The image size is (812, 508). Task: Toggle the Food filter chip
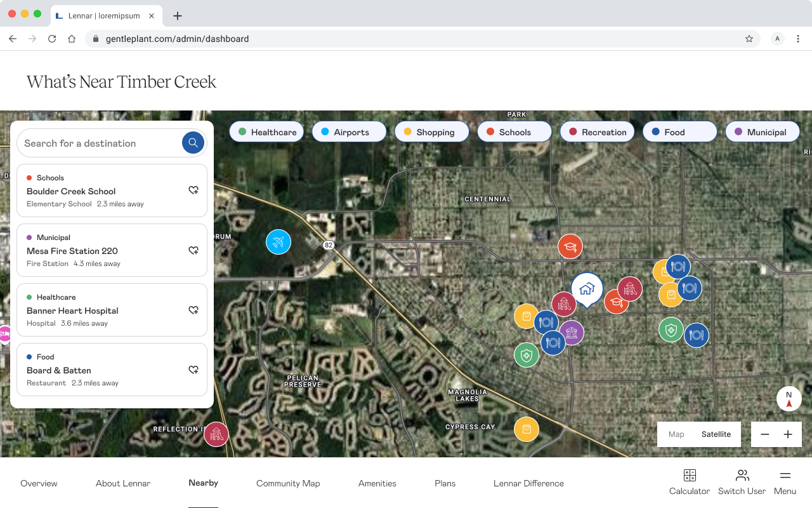click(679, 132)
